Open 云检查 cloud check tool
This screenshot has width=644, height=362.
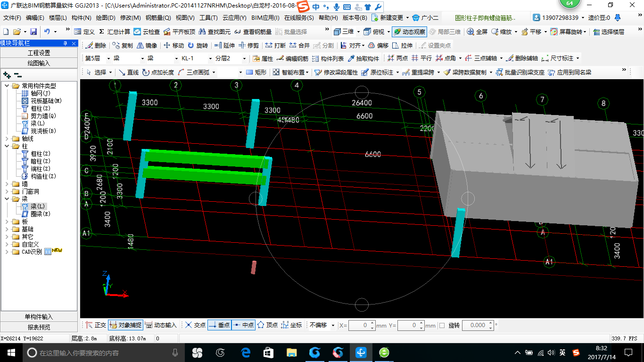tap(147, 32)
